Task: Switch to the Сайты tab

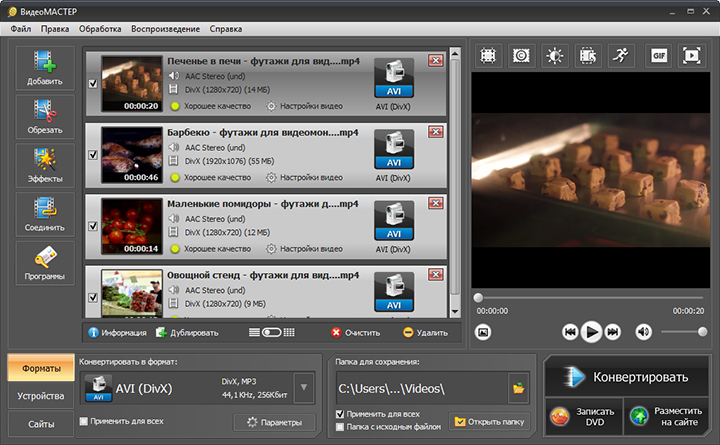Action: (41, 424)
